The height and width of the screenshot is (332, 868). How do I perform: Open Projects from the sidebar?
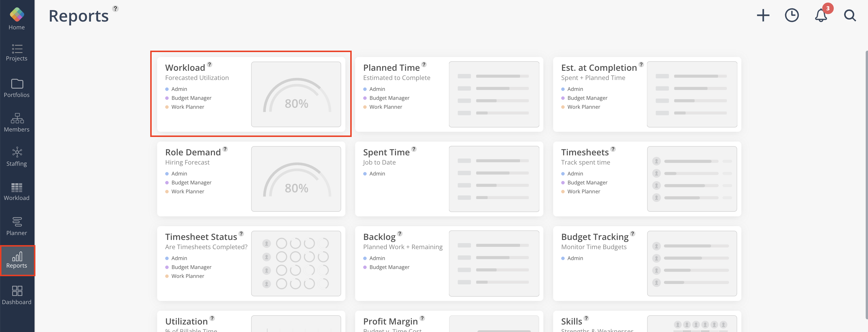(x=17, y=53)
